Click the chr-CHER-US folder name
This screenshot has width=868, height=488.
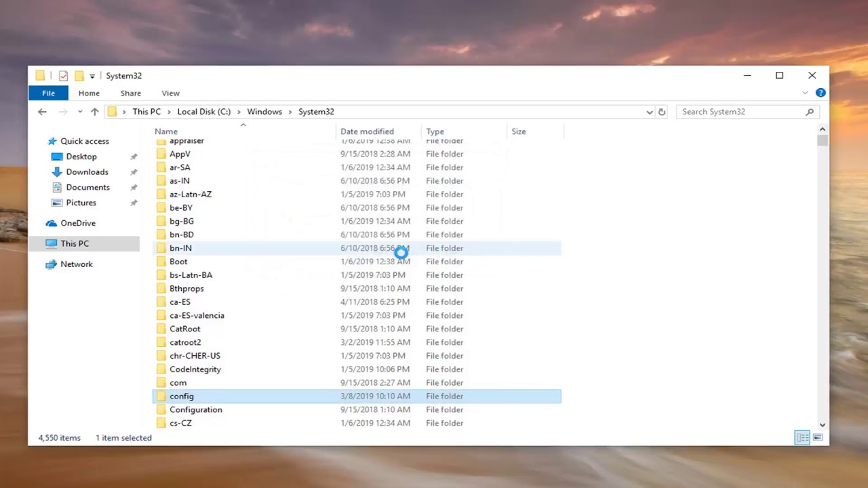(x=195, y=356)
